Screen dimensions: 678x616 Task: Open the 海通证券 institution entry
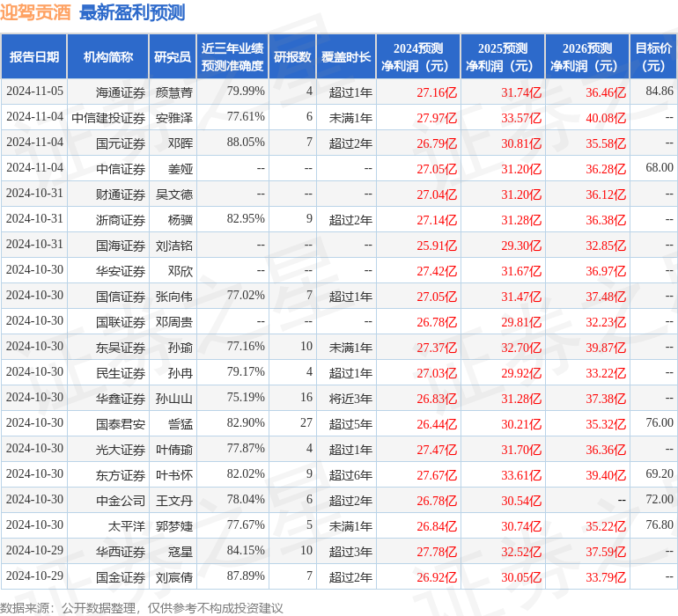coord(121,92)
